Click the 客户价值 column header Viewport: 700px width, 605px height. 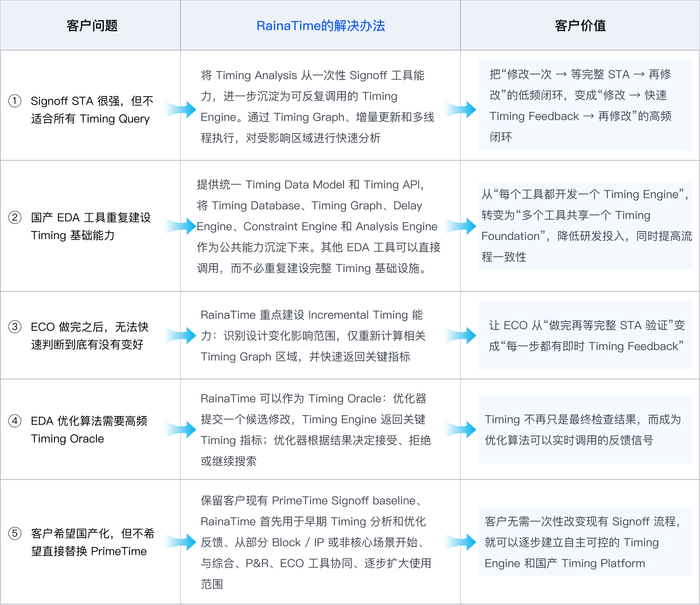click(580, 26)
